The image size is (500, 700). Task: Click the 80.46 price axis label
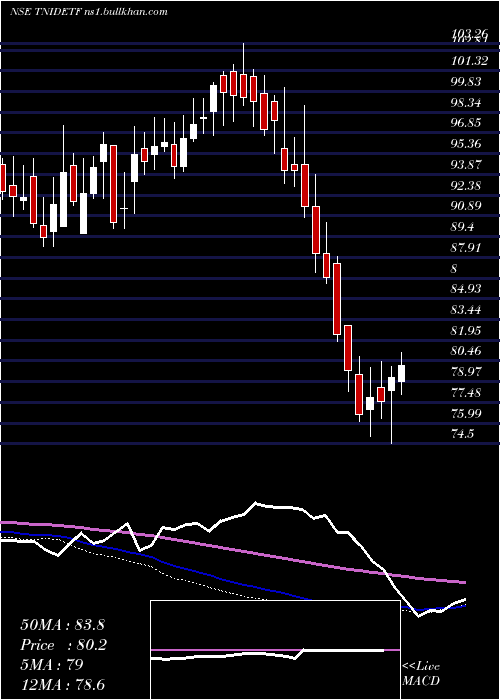pyautogui.click(x=466, y=351)
